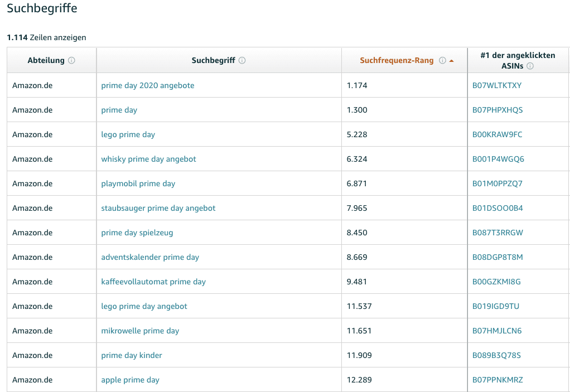This screenshot has height=392, width=570.
Task: Open ASIN B087T3RRGW
Action: [497, 233]
